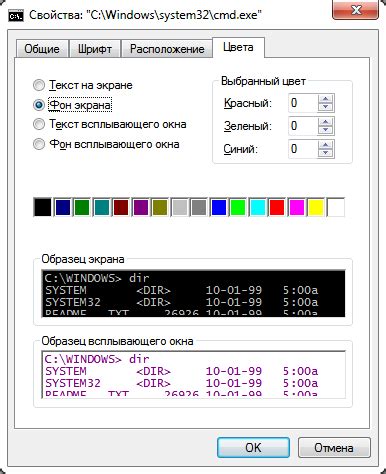Decrease the Зеленый value with down arrow
The image size is (386, 474).
326,130
